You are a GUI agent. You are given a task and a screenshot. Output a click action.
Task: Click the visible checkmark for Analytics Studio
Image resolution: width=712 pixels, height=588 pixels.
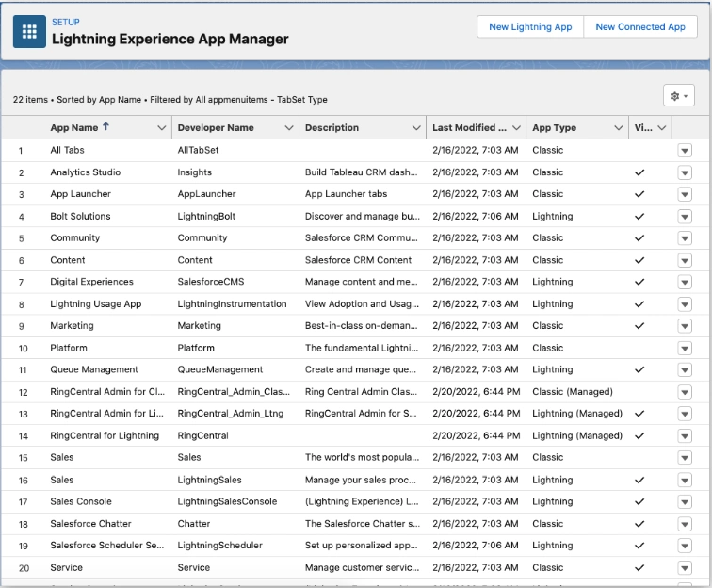639,172
